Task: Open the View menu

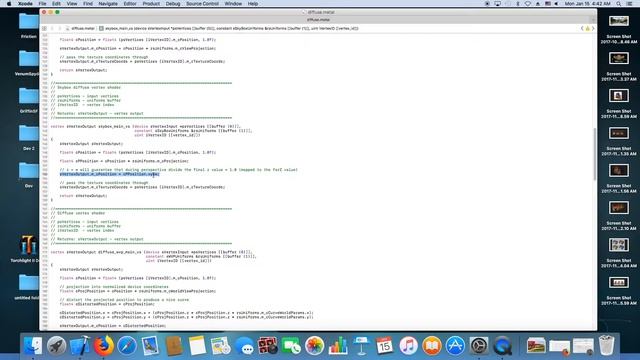Action: click(x=72, y=4)
